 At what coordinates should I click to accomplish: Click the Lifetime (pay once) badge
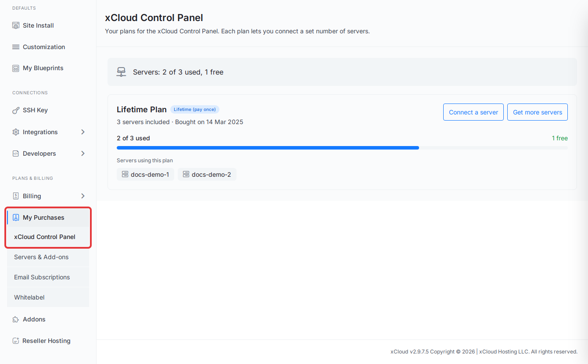[x=195, y=110]
